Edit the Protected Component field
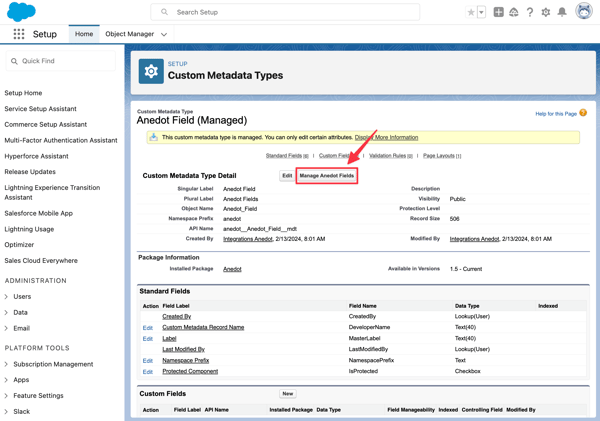This screenshot has width=600, height=421. (x=148, y=372)
